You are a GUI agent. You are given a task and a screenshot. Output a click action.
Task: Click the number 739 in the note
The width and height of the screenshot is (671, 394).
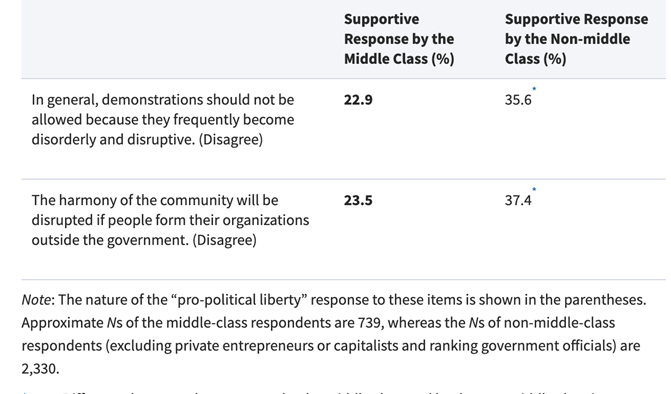[369, 323]
